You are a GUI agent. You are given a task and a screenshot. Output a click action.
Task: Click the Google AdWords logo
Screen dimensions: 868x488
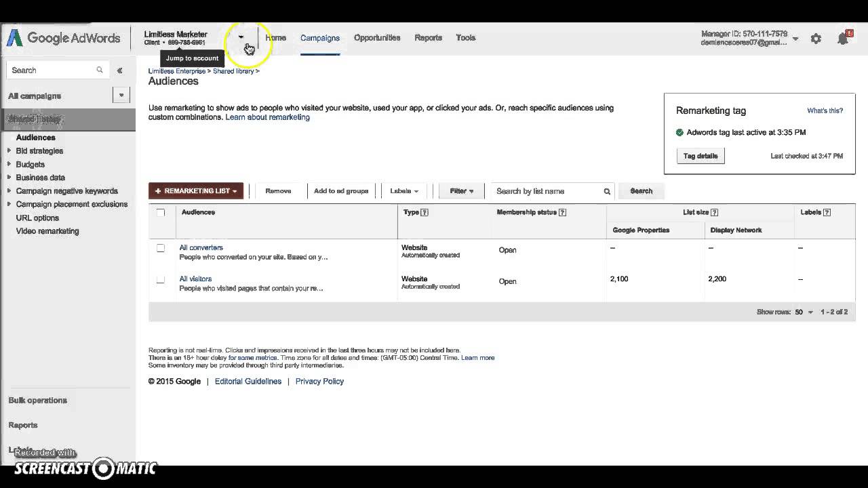click(x=64, y=38)
